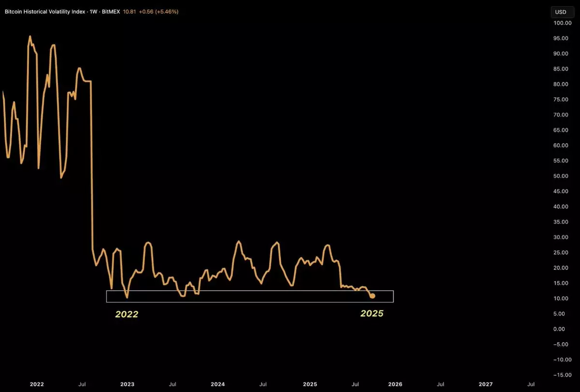
Task: Click 2024 on the bottom time axis
Action: tap(217, 384)
